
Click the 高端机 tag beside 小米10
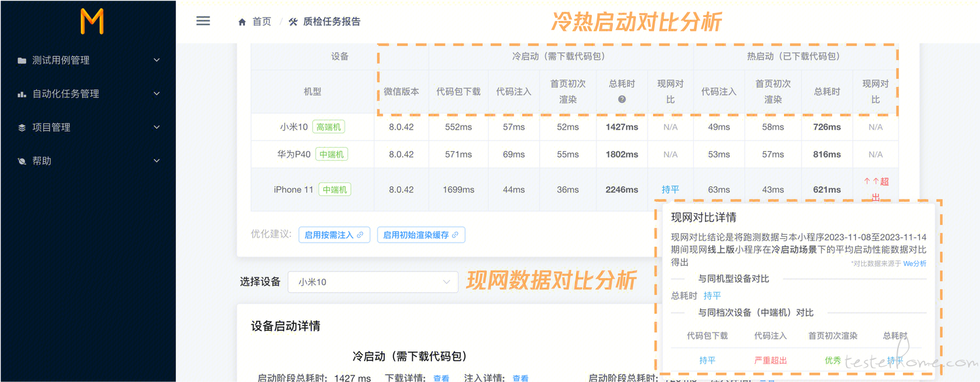pyautogui.click(x=328, y=127)
